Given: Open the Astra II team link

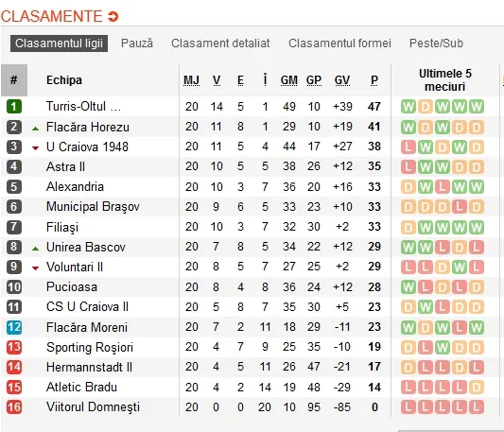Looking at the screenshot, I should point(65,166).
